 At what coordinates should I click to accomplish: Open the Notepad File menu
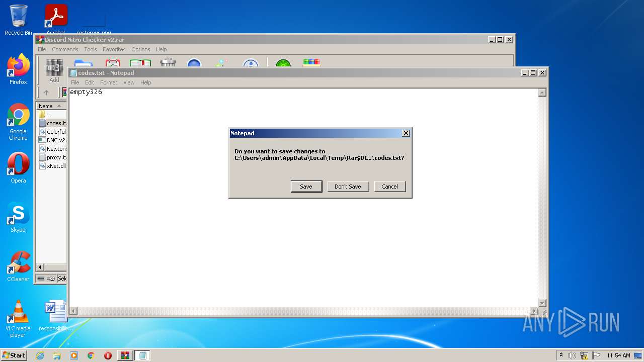click(x=75, y=82)
